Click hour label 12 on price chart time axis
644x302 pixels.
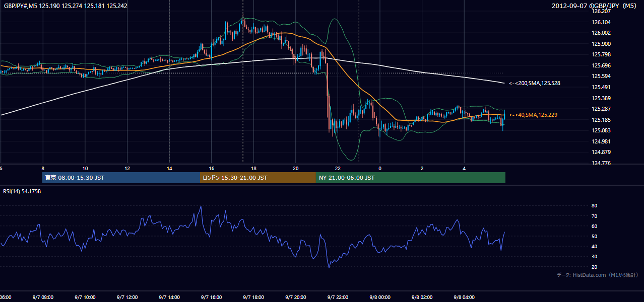tap(127, 169)
